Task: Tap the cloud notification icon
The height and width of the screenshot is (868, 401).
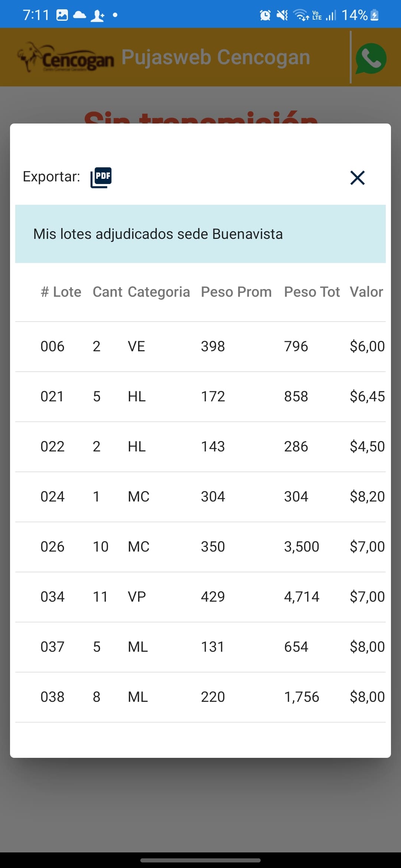Action: 79,15
